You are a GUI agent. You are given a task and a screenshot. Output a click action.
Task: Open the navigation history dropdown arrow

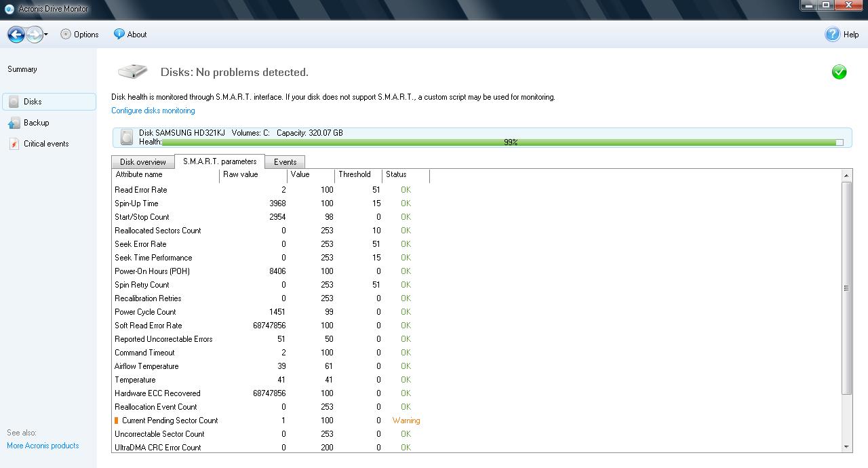pyautogui.click(x=46, y=35)
